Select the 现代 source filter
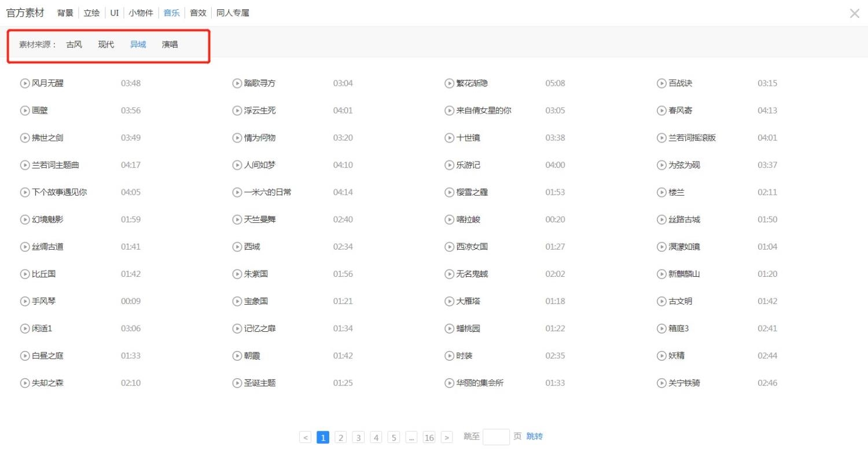 click(106, 45)
